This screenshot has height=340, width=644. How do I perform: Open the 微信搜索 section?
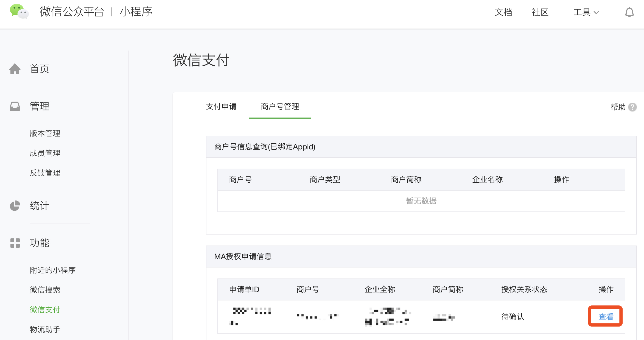(45, 289)
